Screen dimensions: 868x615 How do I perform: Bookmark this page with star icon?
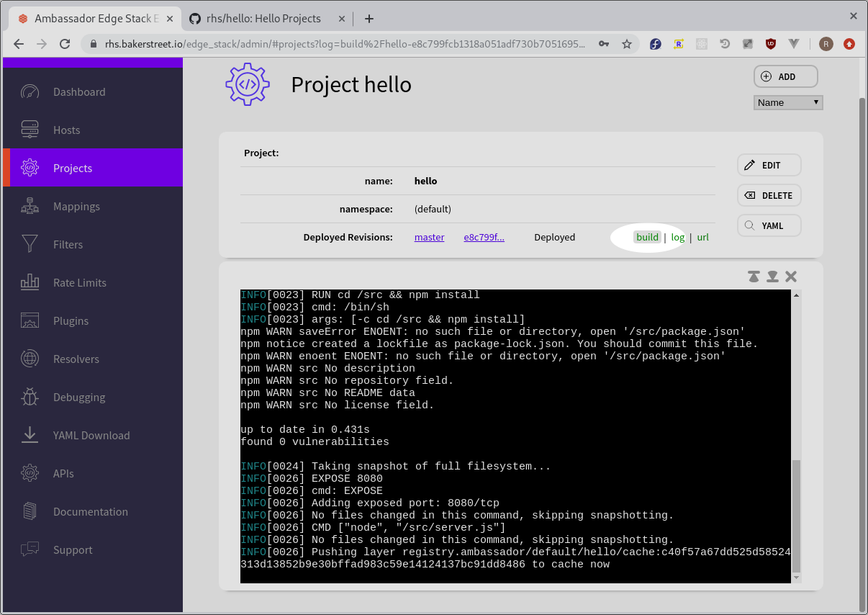pyautogui.click(x=626, y=44)
